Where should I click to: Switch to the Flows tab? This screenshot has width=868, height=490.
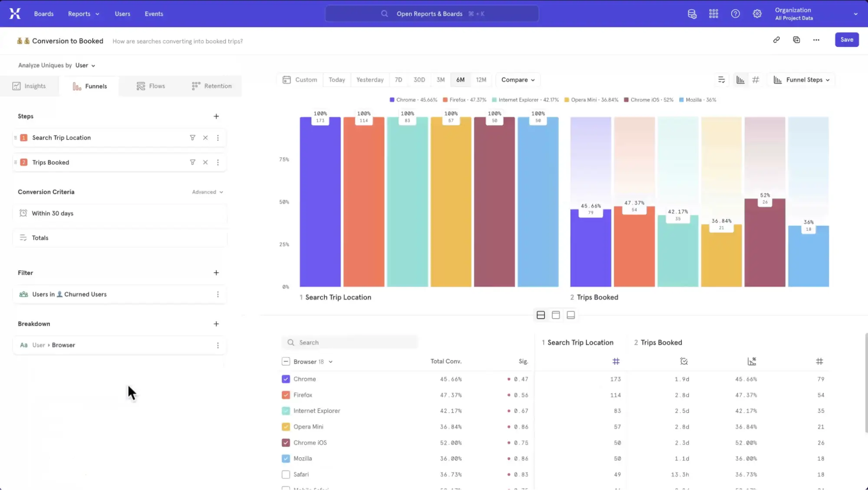coord(151,86)
